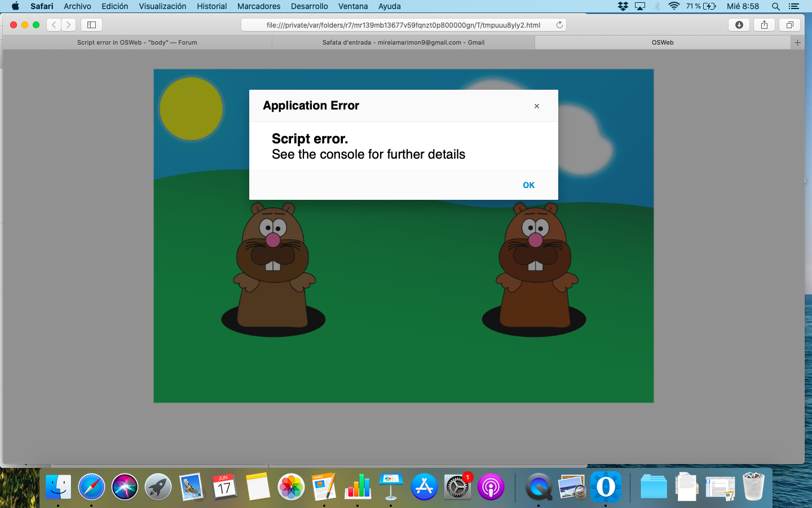Viewport: 812px width, 508px height.
Task: Toggle the Safari sidebar button
Action: pyautogui.click(x=91, y=25)
